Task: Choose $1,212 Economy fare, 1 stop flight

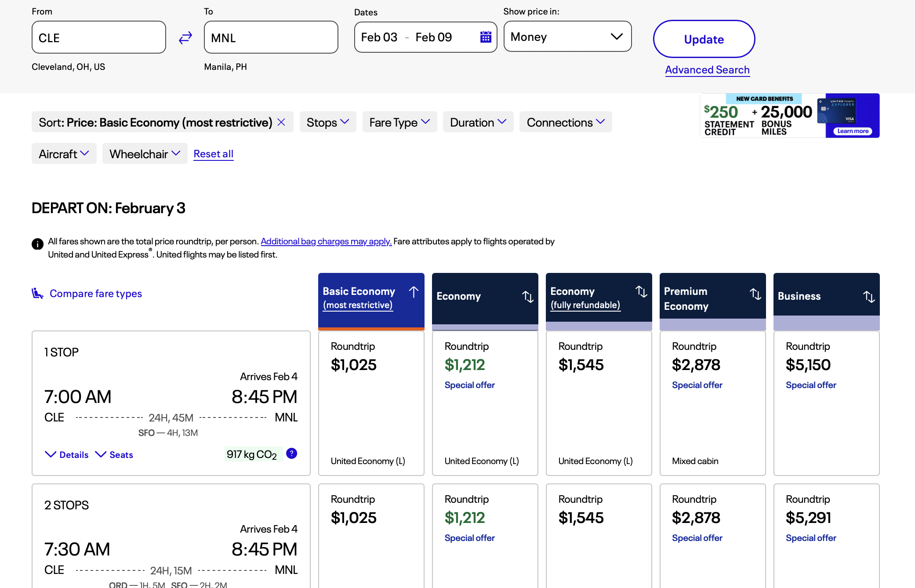Action: (x=485, y=403)
